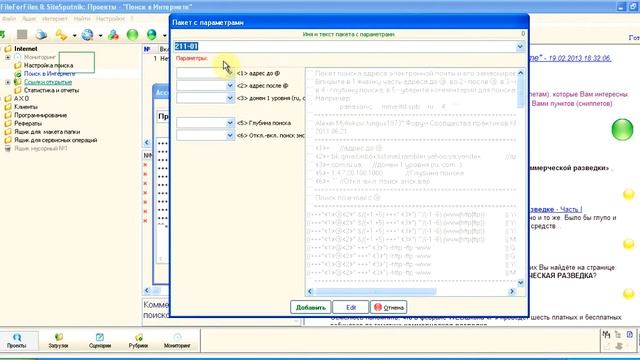640x360 pixels.
Task: Select Поиск в Интернете tree item
Action: click(x=49, y=73)
